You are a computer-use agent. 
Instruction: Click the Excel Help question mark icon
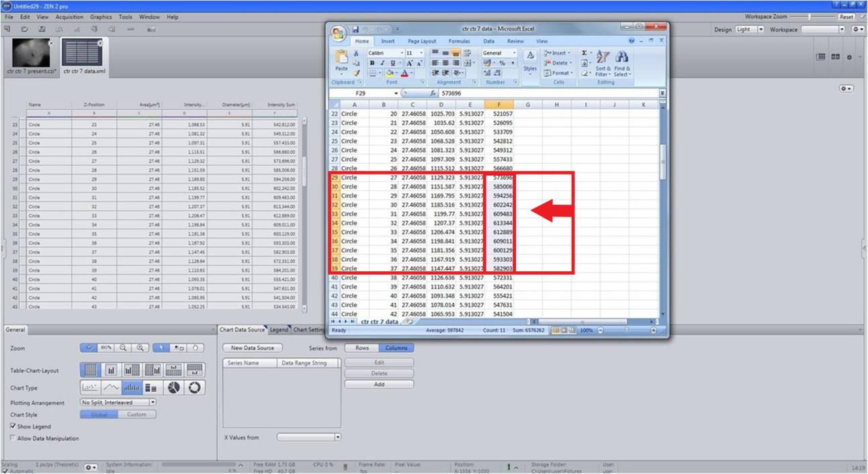click(631, 41)
